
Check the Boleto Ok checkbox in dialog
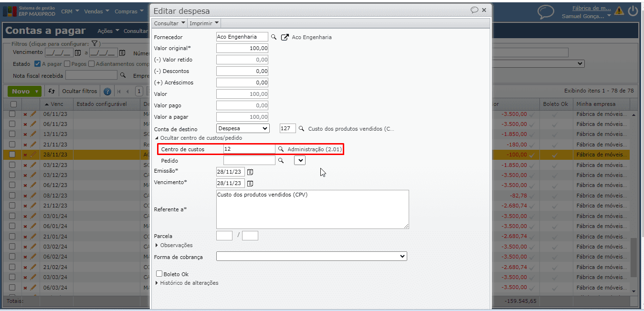[x=159, y=274]
